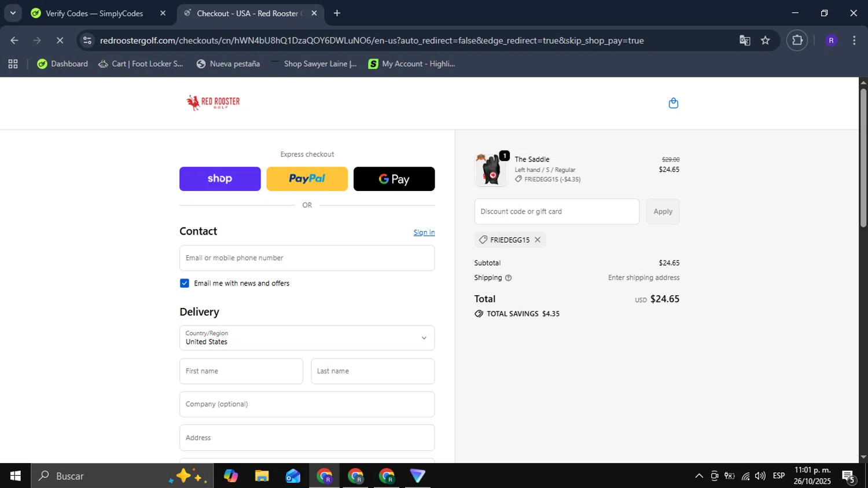Open the Nueva pestaña bookmark
The width and height of the screenshot is (868, 488).
[228, 64]
